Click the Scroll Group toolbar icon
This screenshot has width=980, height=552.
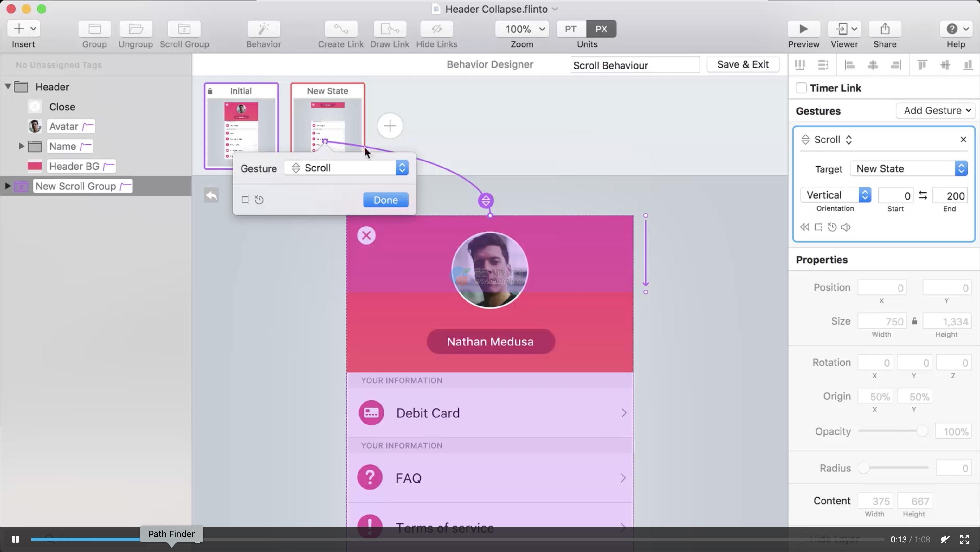coord(184,29)
